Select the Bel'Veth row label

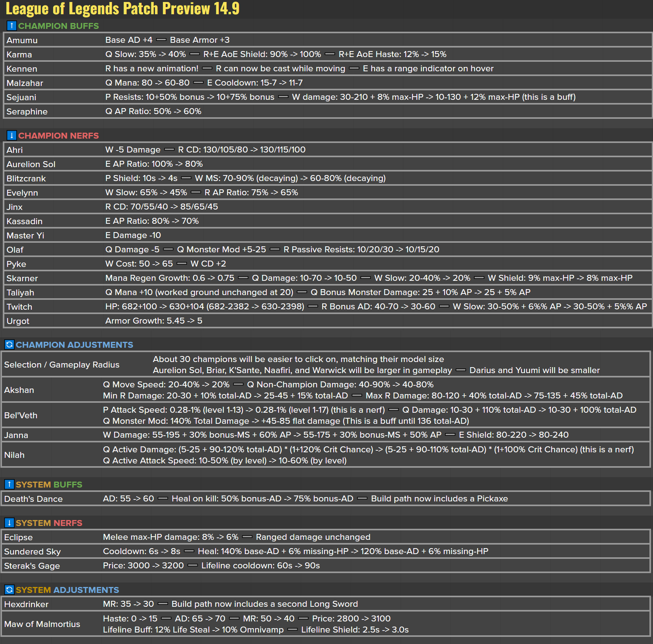click(21, 415)
